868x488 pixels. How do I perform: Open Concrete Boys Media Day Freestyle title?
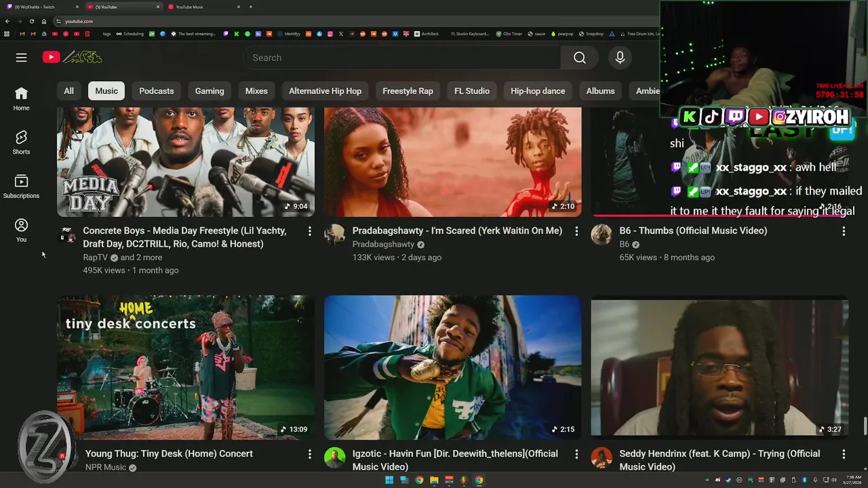[x=184, y=237]
